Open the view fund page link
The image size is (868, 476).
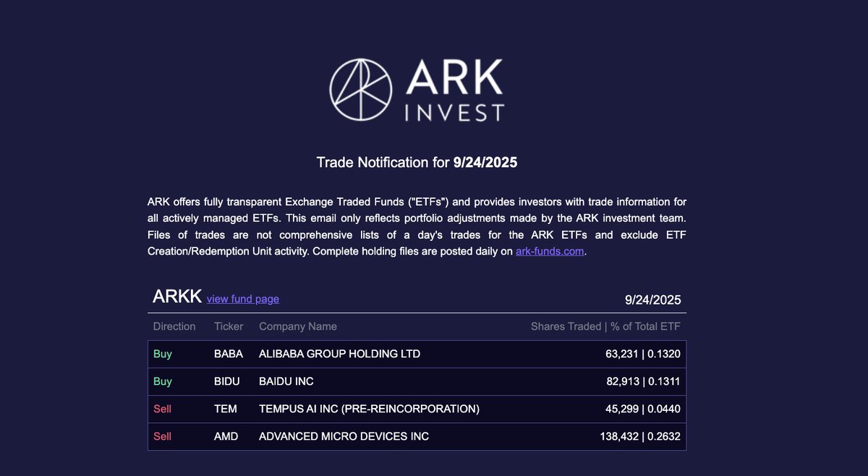[x=242, y=299]
